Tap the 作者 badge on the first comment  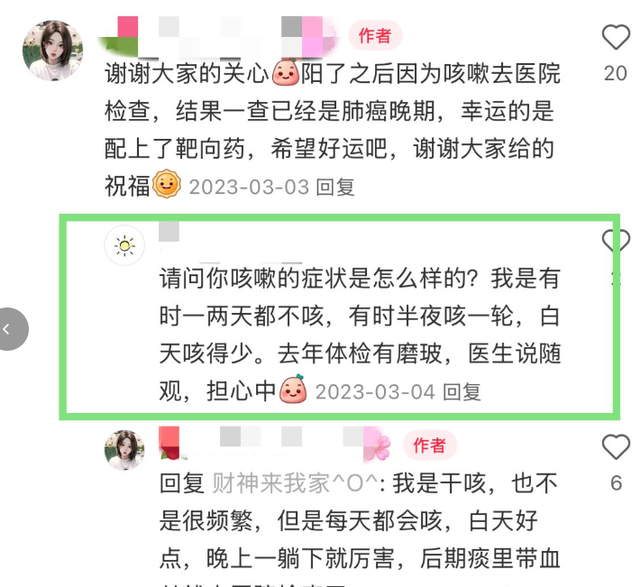375,36
